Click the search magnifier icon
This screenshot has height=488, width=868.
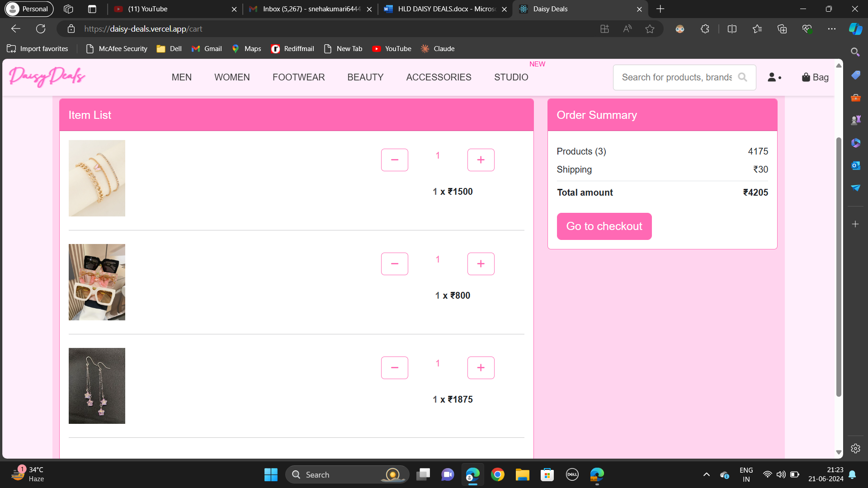742,77
